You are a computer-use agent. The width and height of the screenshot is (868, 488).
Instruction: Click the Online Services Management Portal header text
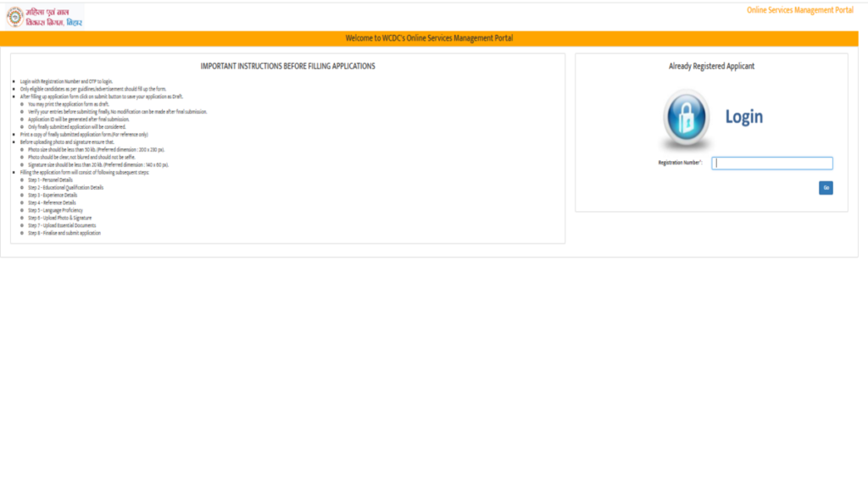tap(800, 10)
